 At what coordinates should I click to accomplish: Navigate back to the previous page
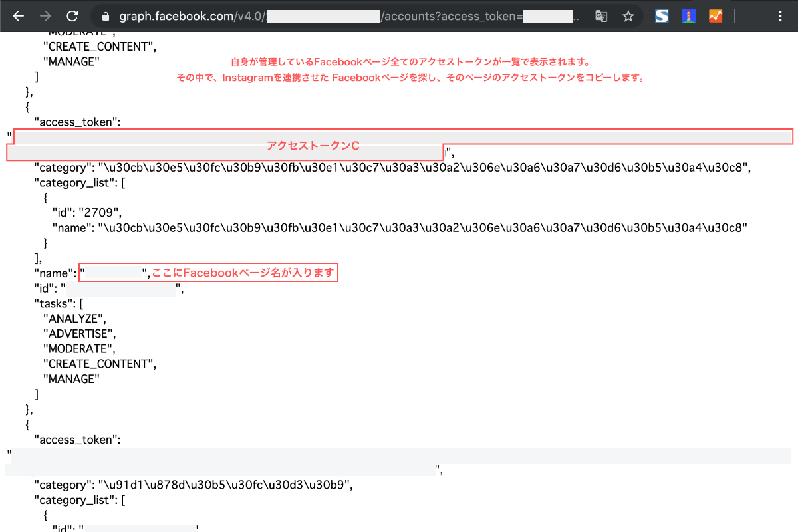point(18,16)
